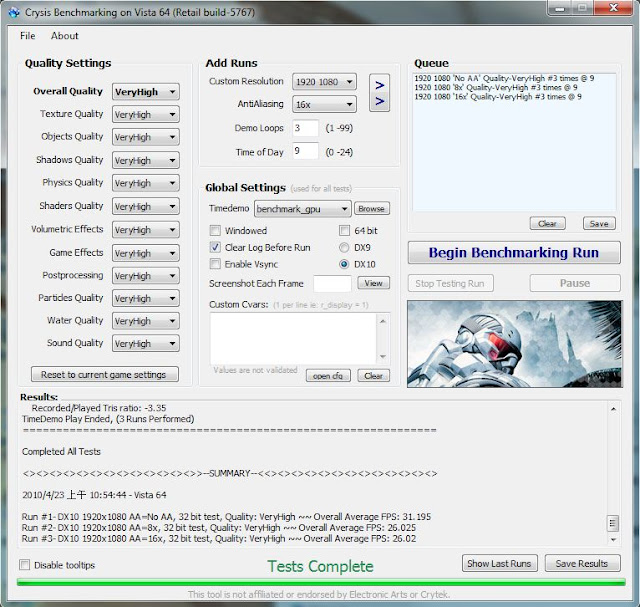Click the Run #3 result line
Screen dimensions: 640x607
pos(219,539)
